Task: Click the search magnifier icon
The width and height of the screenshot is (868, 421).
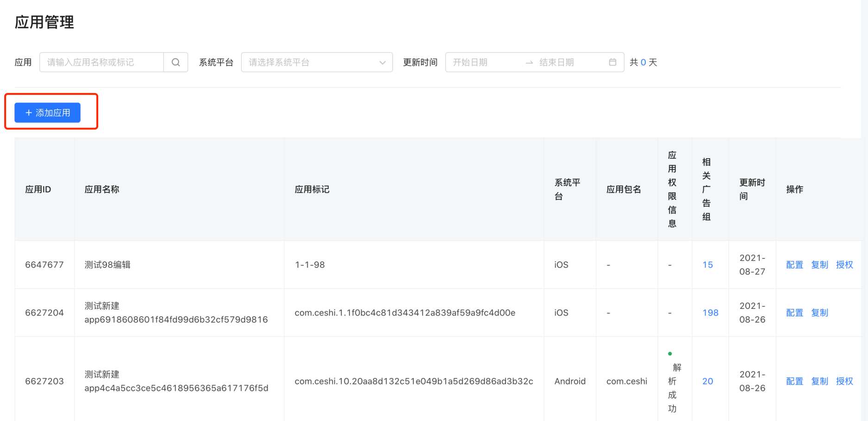Action: [175, 63]
